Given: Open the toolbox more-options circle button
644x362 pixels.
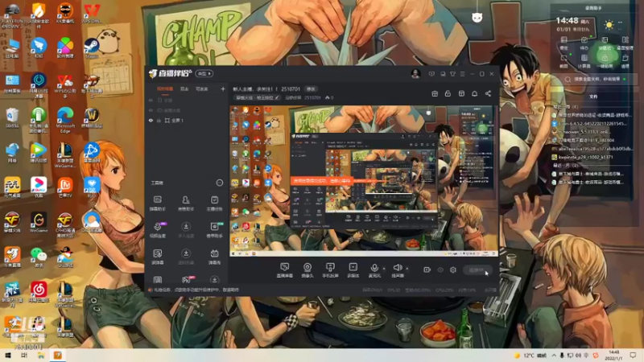Looking at the screenshot, I should click(220, 183).
